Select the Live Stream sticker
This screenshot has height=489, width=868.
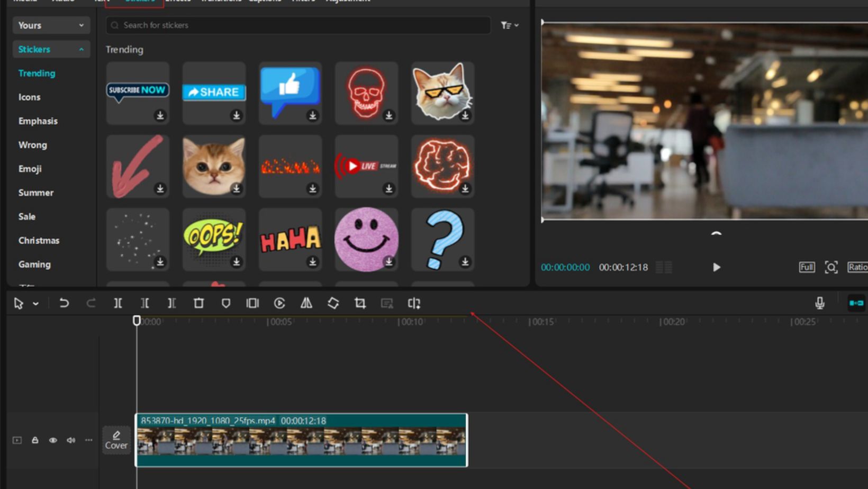tap(366, 166)
